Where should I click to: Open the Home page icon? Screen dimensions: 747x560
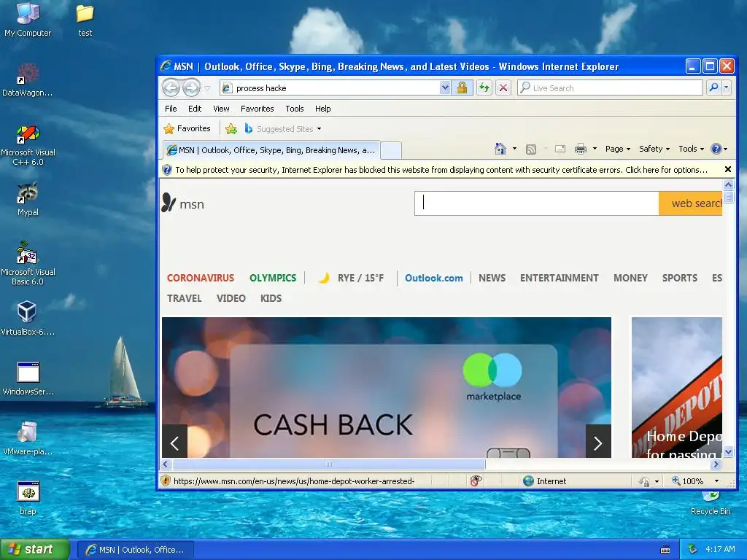(500, 149)
